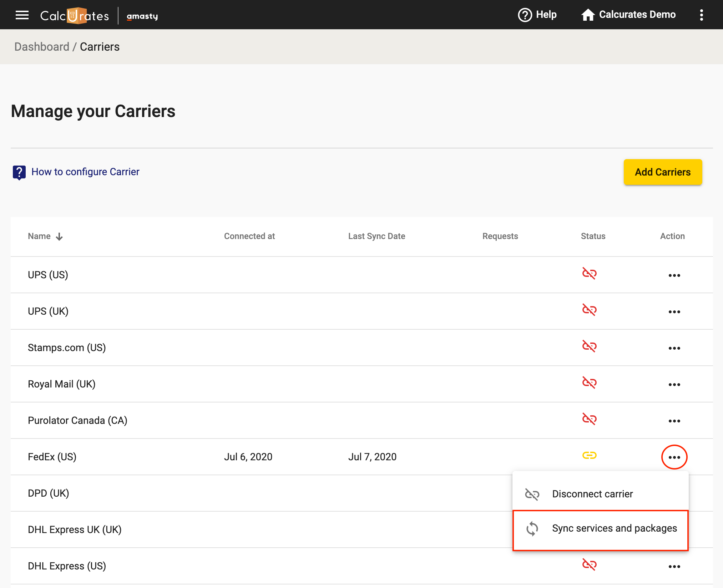Open the hamburger navigation menu
This screenshot has height=588, width=723.
click(22, 15)
